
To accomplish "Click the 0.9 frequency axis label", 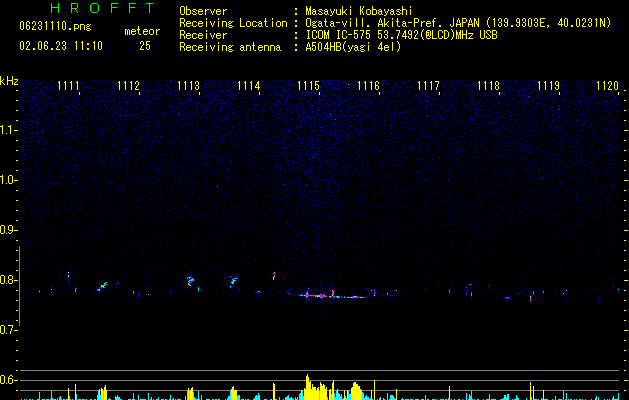I will pyautogui.click(x=9, y=230).
